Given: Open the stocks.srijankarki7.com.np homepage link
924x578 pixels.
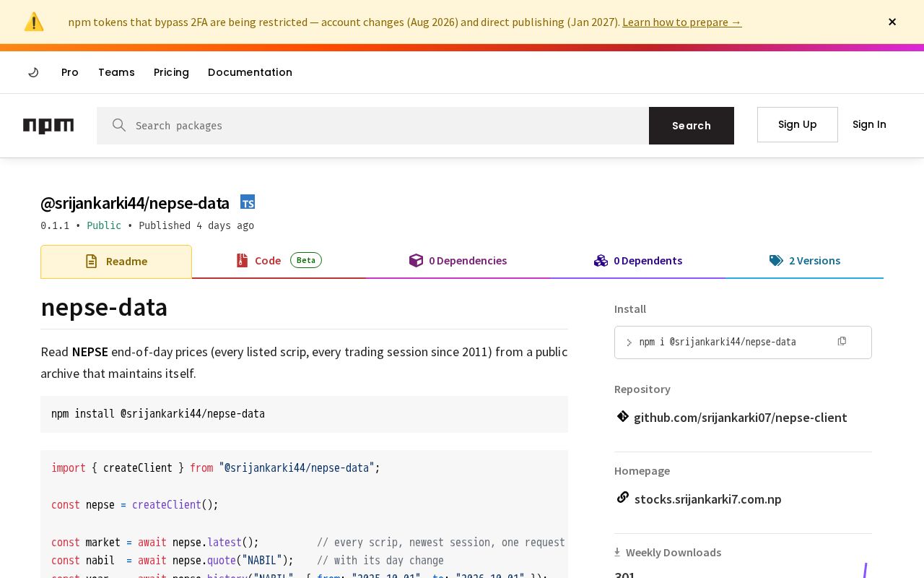Looking at the screenshot, I should point(707,499).
